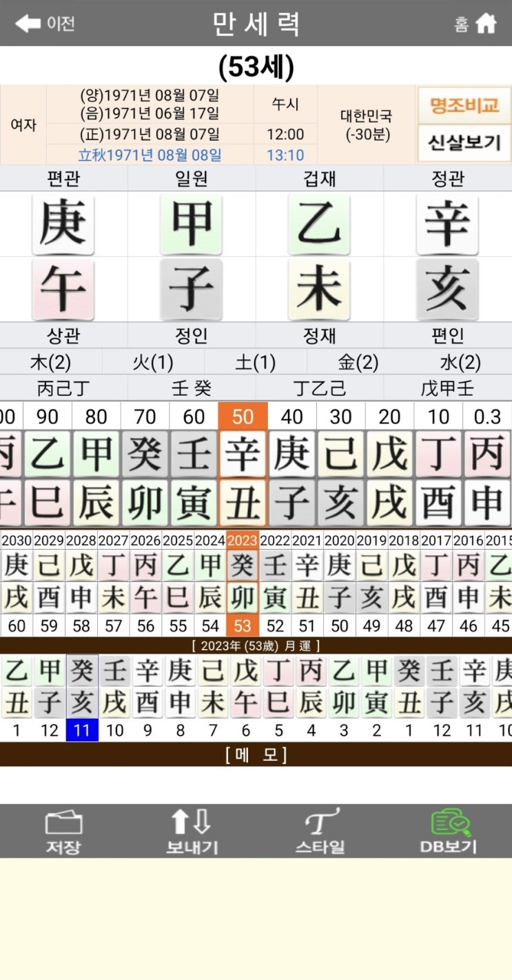Select the 辛 year stem tile

click(x=447, y=224)
